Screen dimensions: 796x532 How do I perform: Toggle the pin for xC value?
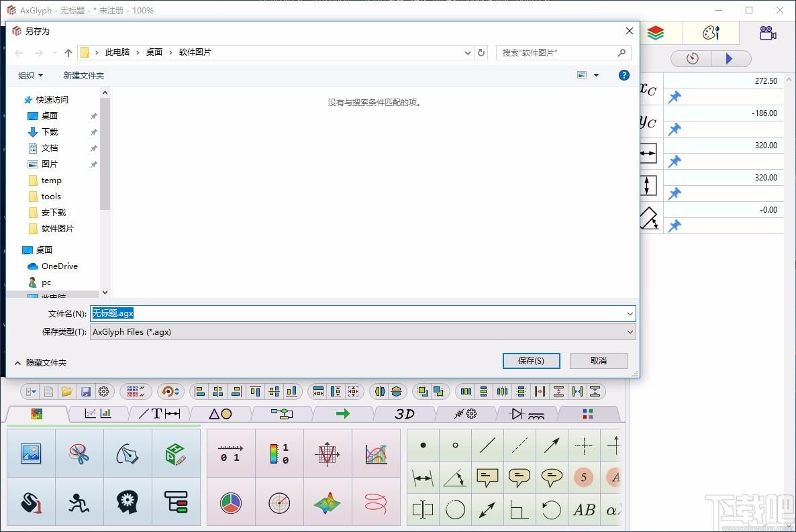pos(674,97)
